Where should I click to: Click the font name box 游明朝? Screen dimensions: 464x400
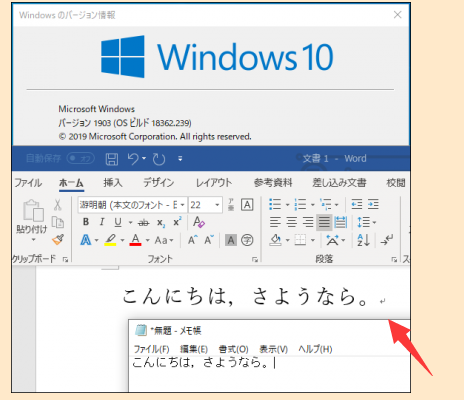pyautogui.click(x=128, y=205)
